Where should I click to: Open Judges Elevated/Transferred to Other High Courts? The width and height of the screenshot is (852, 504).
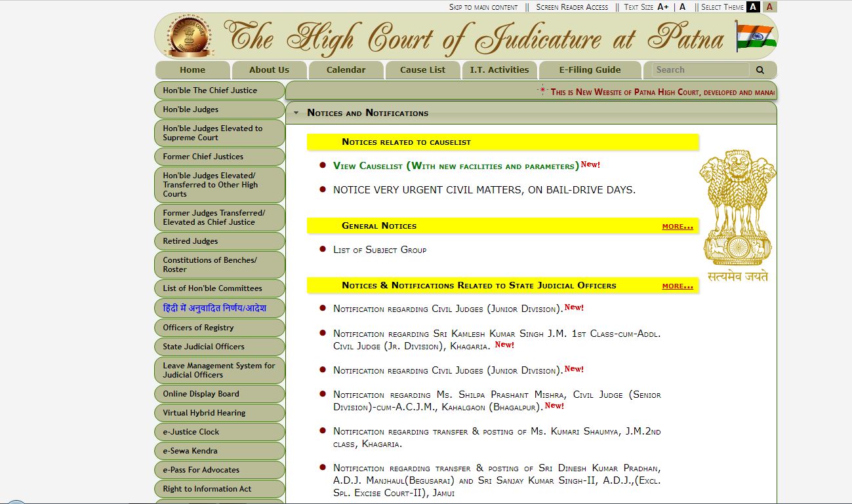tap(220, 185)
